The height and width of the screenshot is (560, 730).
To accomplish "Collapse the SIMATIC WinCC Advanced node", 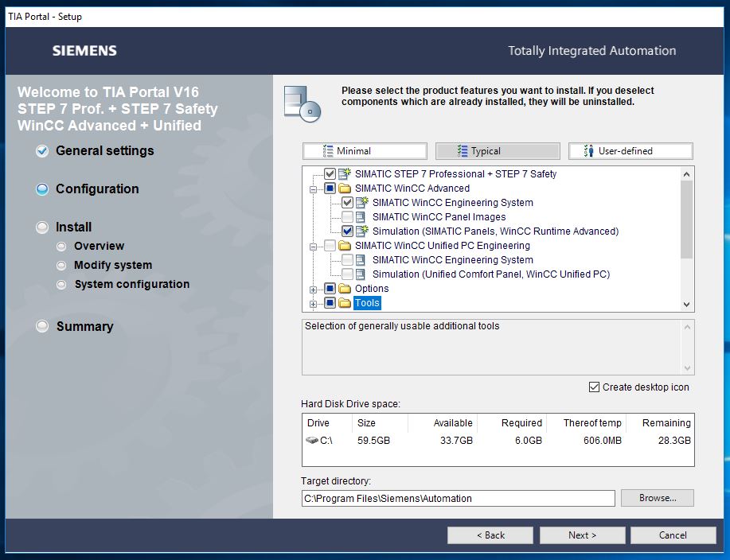I will [x=313, y=189].
